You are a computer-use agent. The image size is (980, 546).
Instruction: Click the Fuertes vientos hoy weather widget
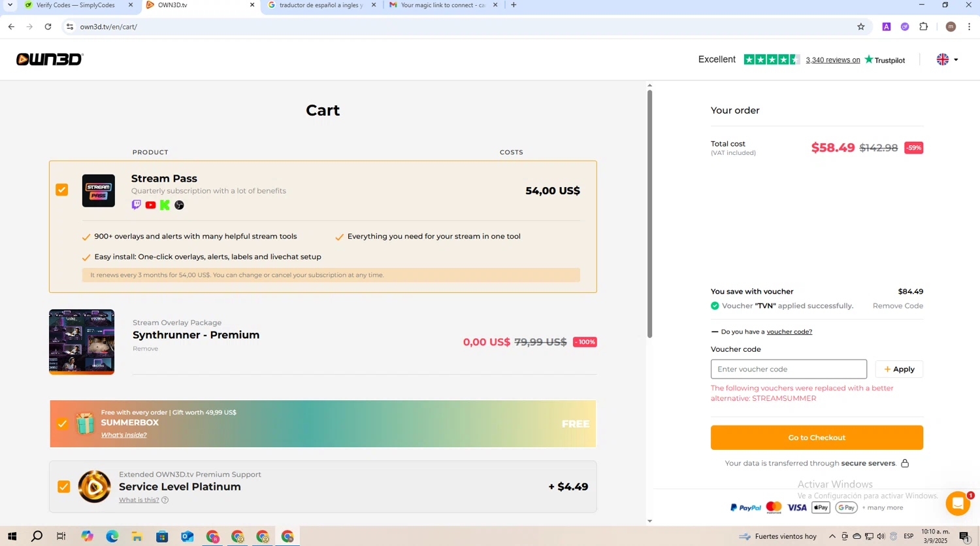778,536
